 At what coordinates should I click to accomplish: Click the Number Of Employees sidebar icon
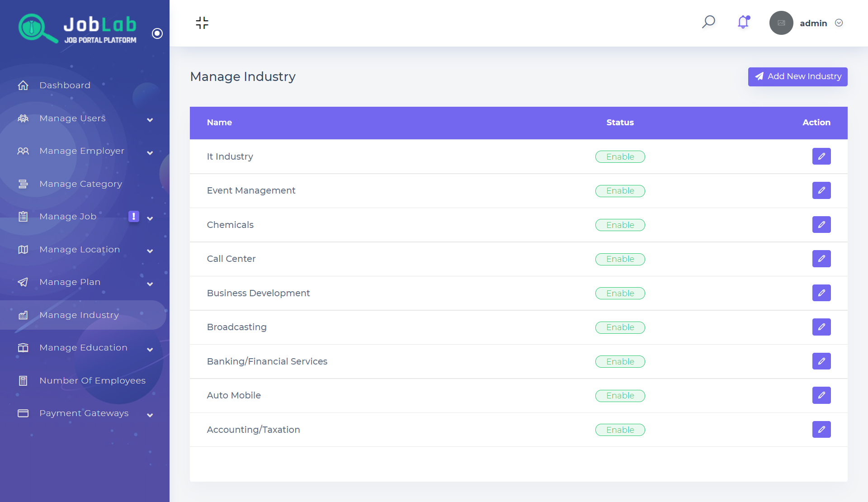(23, 380)
